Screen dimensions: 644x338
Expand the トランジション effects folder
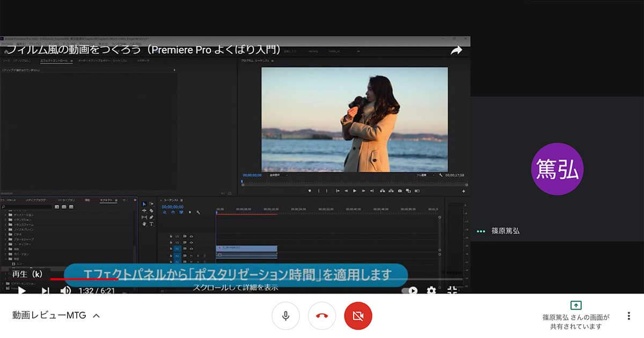(x=5, y=220)
